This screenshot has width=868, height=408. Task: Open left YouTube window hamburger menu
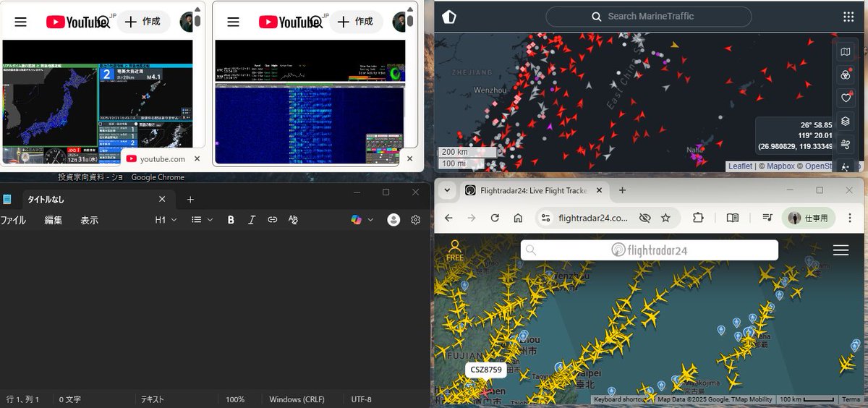pos(21,22)
